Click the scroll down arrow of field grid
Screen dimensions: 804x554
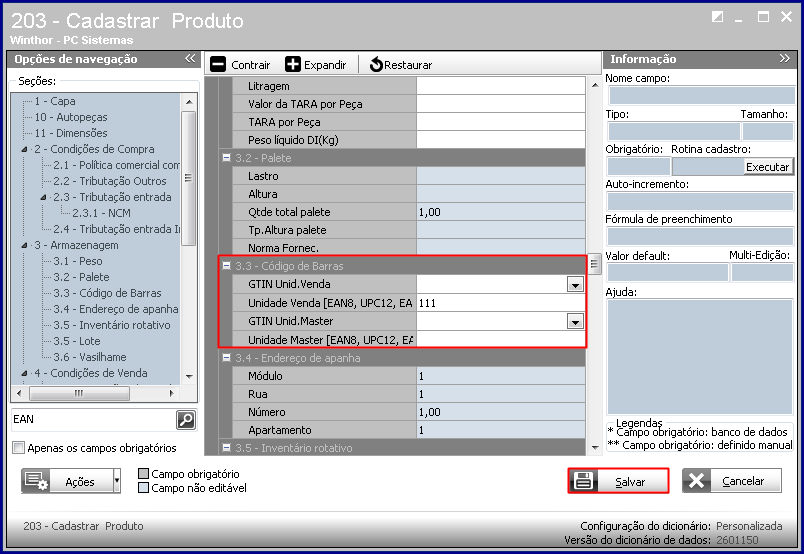(x=594, y=447)
